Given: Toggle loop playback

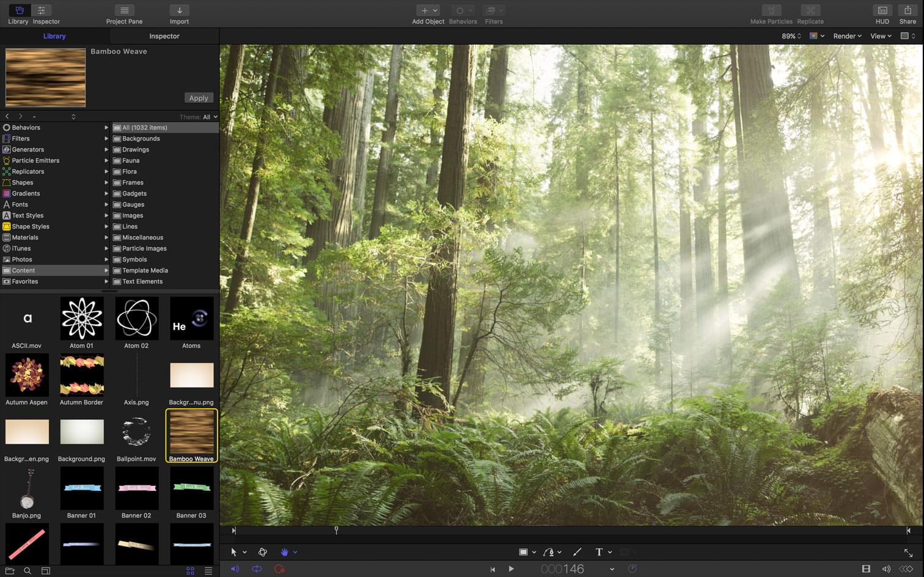Looking at the screenshot, I should (257, 569).
